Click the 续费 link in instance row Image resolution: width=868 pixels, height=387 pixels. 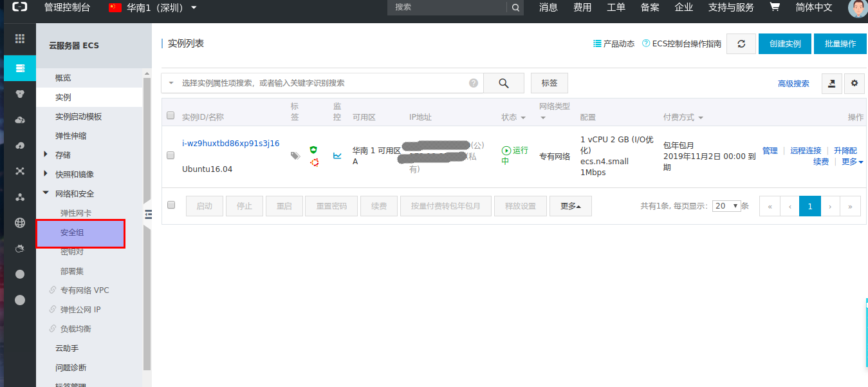(x=821, y=162)
